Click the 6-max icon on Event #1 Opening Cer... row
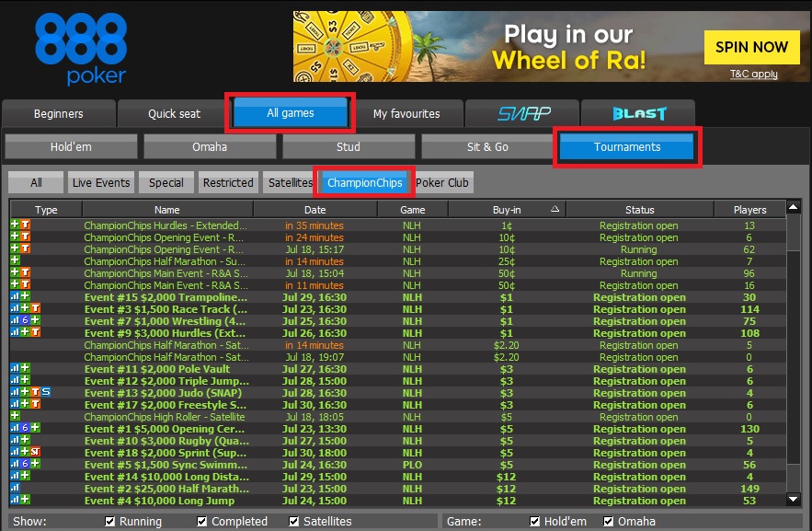Viewport: 812px width, 531px height. pos(25,428)
